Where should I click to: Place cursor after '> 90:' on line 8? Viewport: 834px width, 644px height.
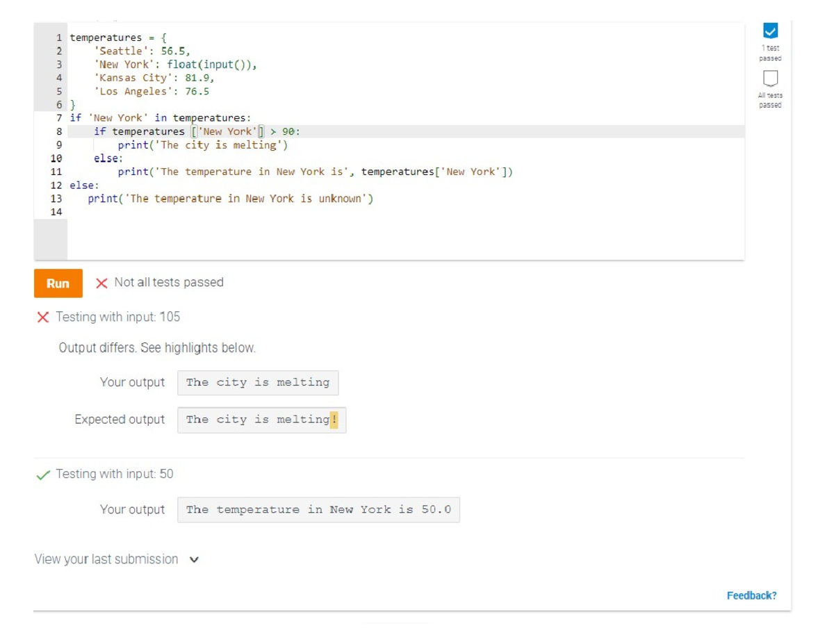click(x=301, y=131)
